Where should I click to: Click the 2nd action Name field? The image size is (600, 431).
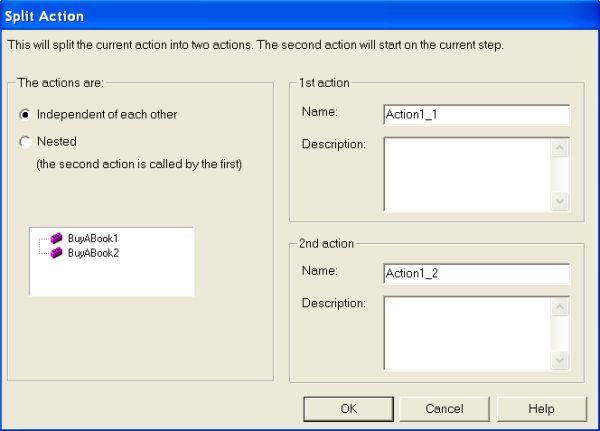475,274
